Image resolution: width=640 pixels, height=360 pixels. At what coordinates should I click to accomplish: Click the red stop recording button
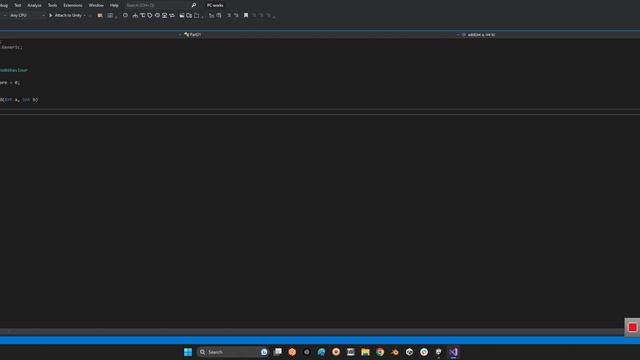pos(632,327)
